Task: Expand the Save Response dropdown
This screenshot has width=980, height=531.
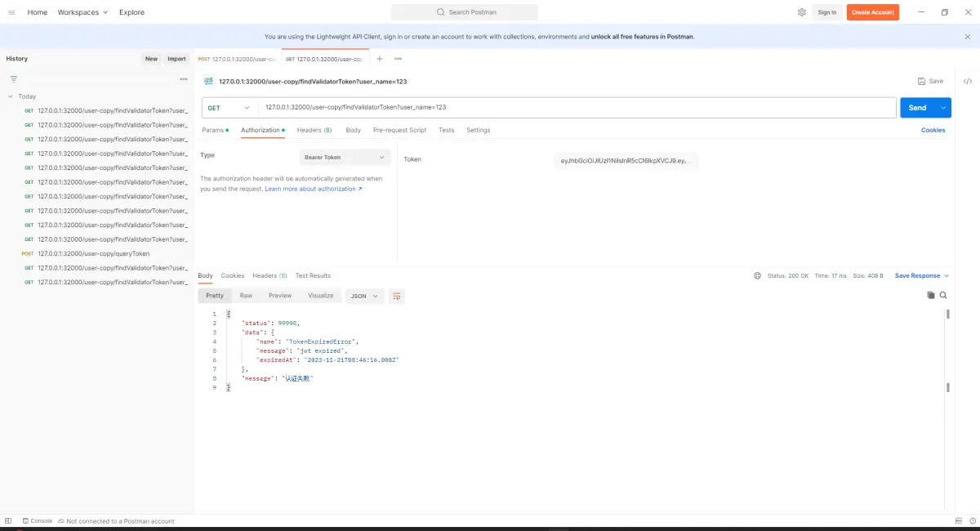Action: coord(922,275)
